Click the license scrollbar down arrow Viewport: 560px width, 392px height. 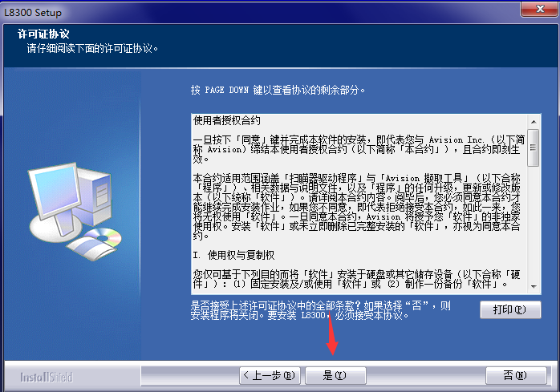click(x=534, y=286)
